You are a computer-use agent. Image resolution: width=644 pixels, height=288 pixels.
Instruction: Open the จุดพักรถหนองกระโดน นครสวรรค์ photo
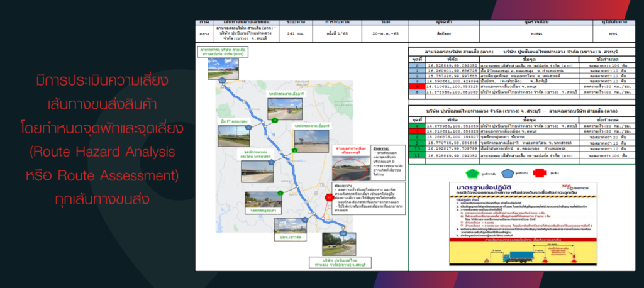(x=257, y=171)
